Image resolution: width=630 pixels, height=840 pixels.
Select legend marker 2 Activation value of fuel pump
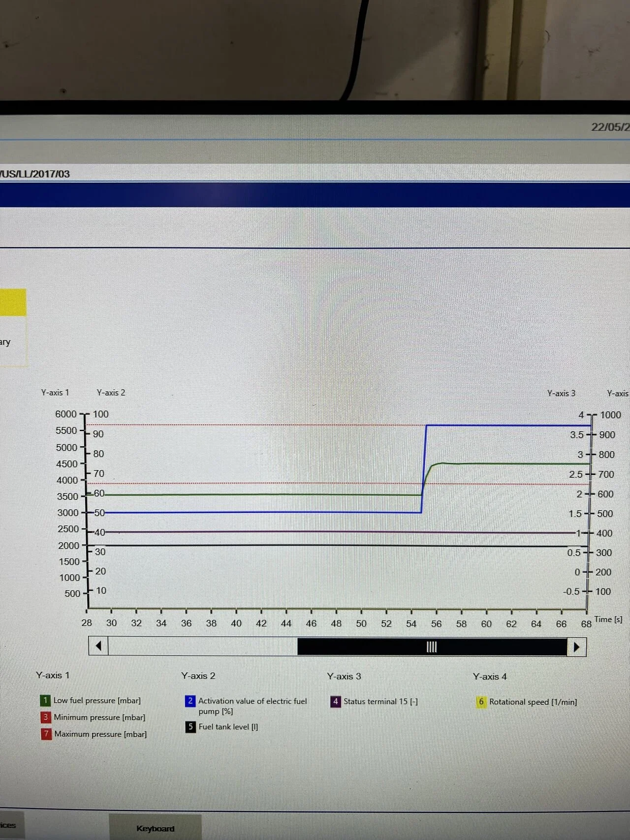(x=190, y=701)
